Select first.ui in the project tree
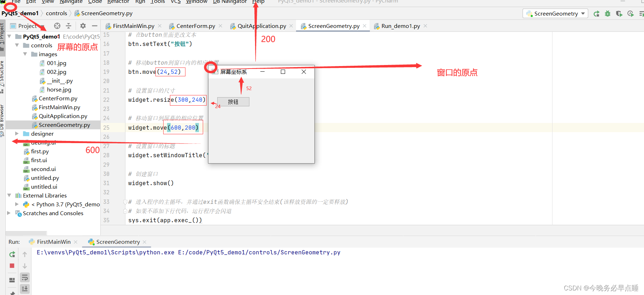Screen dimensions: 644x295 pos(39,160)
